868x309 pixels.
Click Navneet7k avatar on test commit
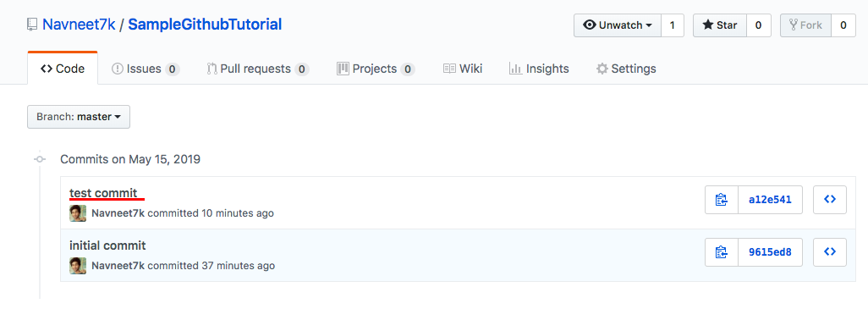coord(78,213)
